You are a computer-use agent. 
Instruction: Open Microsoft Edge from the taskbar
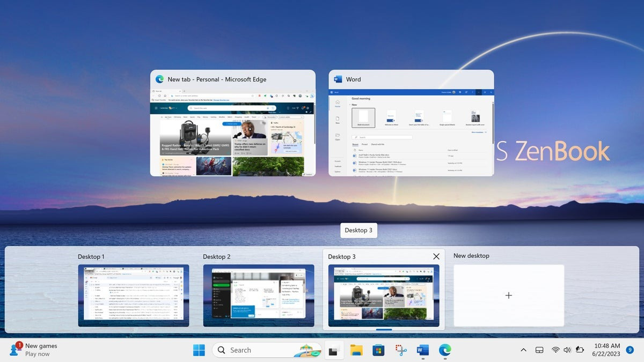click(x=445, y=350)
